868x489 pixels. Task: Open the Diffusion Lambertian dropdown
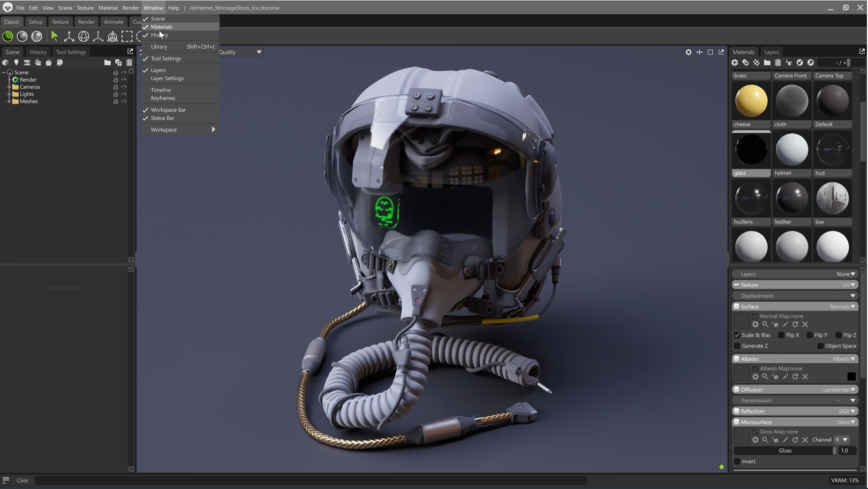click(839, 389)
